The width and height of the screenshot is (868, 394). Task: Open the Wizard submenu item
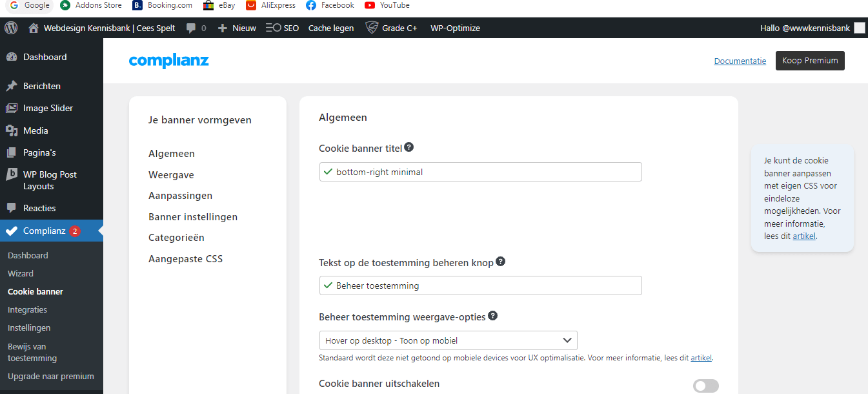tap(21, 273)
